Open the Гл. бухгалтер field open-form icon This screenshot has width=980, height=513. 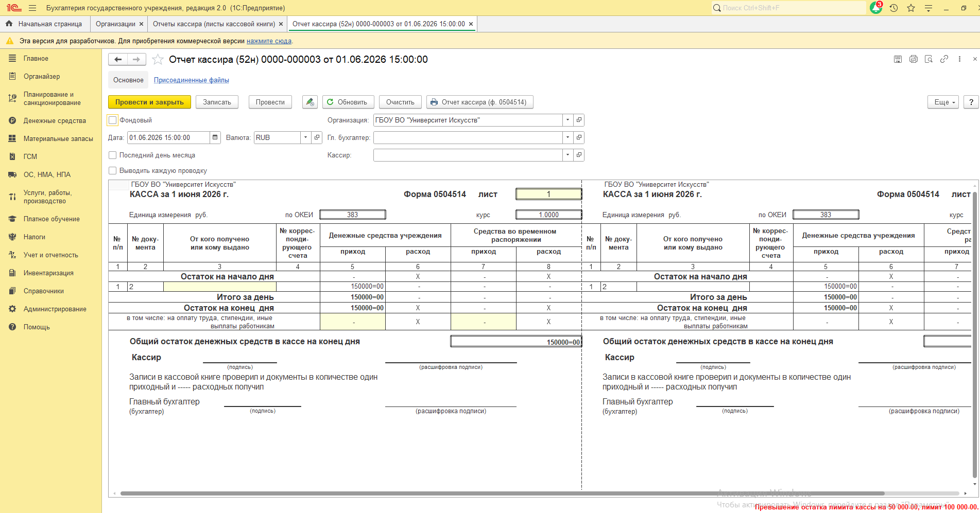pos(579,137)
